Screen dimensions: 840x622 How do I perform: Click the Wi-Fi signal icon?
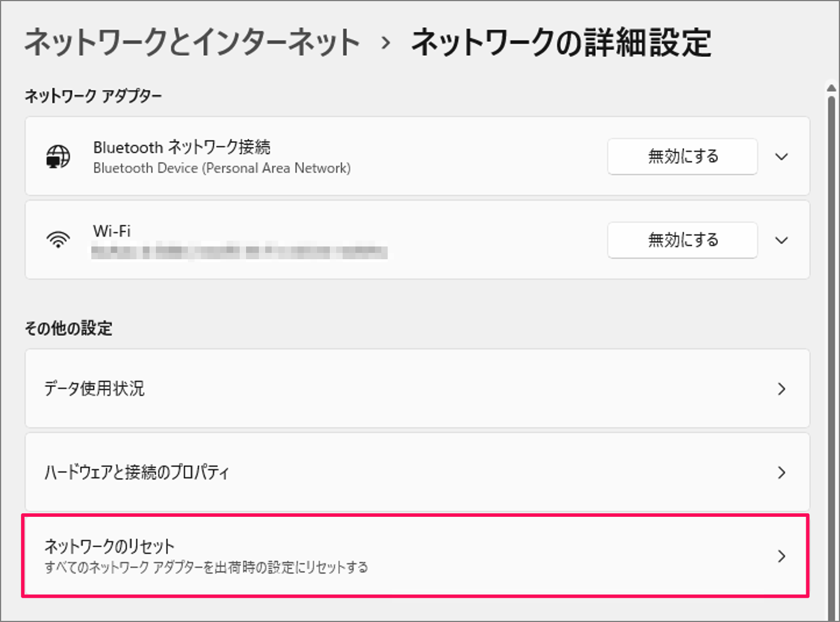(58, 239)
